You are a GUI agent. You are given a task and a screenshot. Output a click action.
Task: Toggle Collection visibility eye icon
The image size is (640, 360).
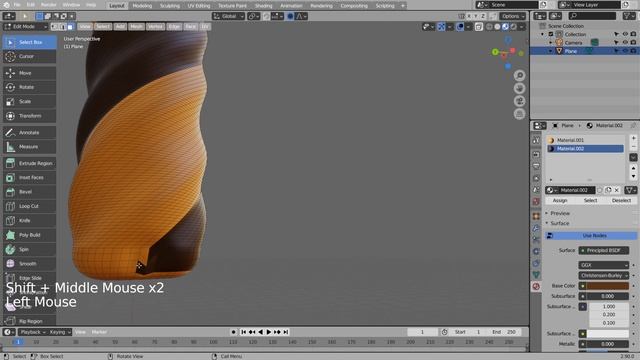[x=625, y=34]
